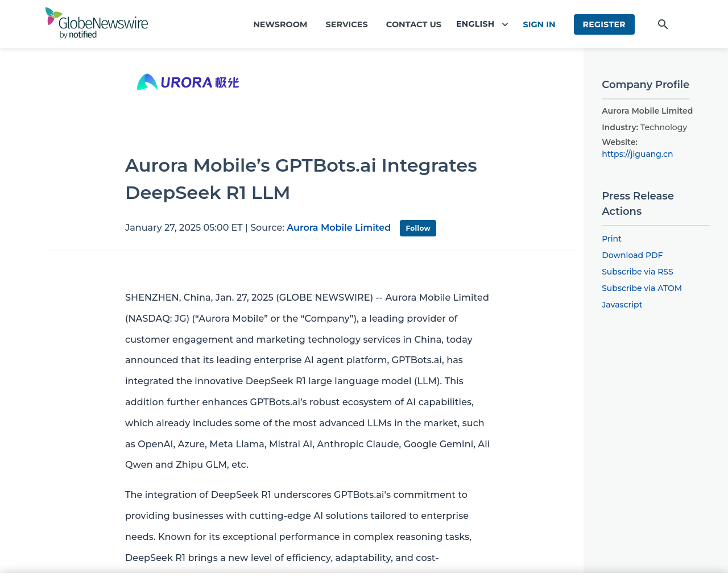Click the paragraph starting SHENZHEN, China

click(308, 381)
